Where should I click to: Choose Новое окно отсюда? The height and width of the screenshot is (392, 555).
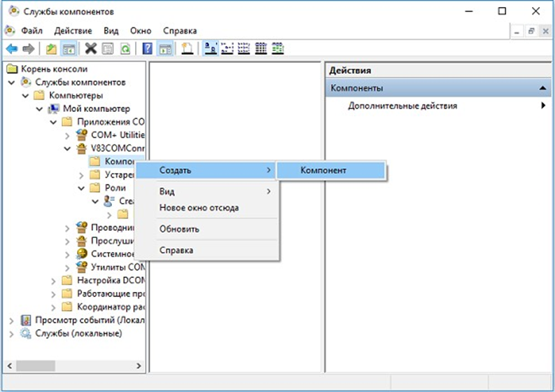[206, 208]
